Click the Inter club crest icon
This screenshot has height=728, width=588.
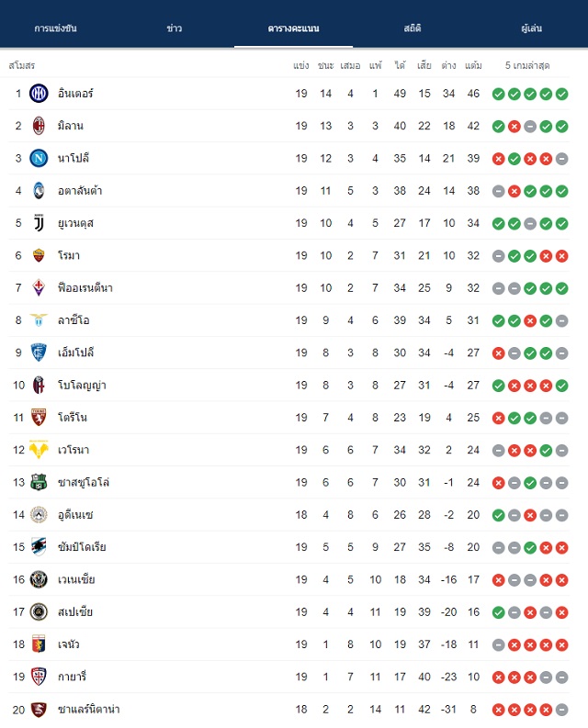tap(39, 94)
